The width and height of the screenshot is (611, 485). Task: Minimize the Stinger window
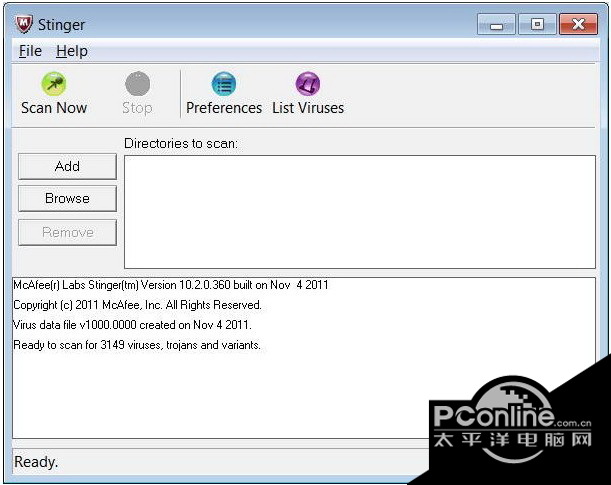pos(496,25)
